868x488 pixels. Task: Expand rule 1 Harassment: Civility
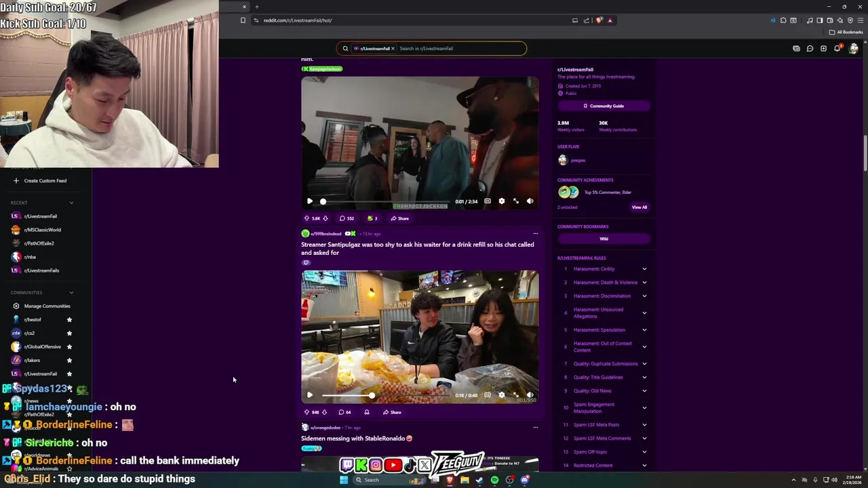tap(644, 269)
